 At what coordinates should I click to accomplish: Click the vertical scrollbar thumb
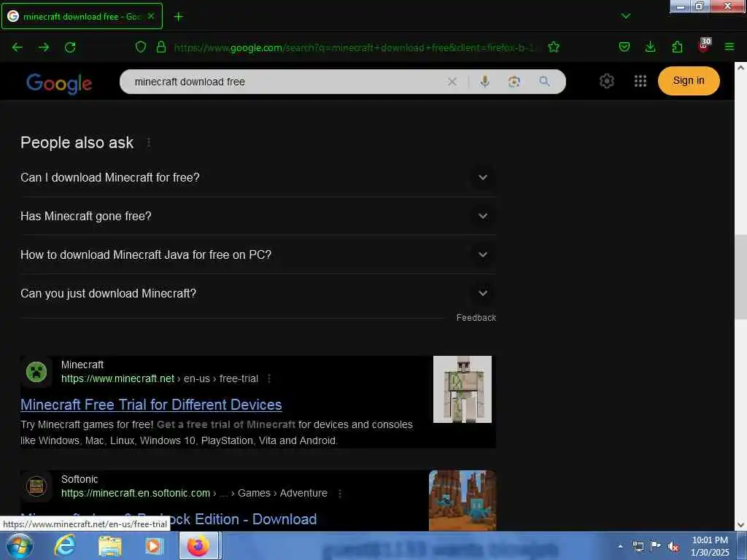pos(740,277)
